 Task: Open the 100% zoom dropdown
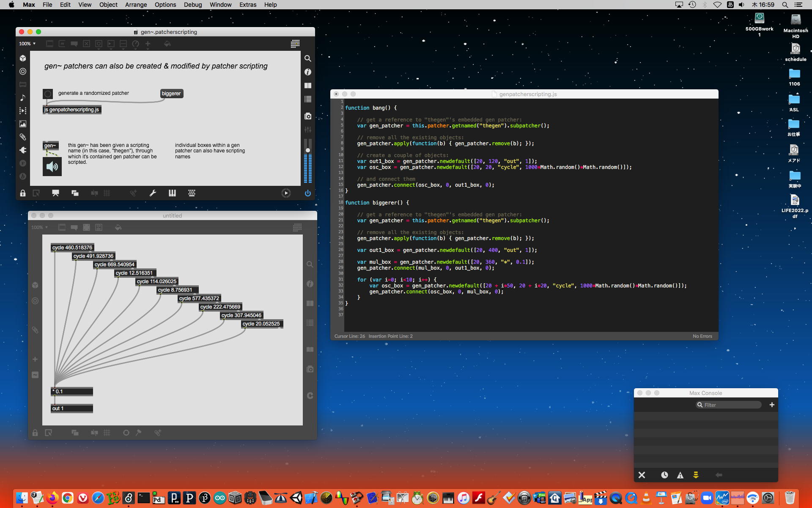(27, 44)
